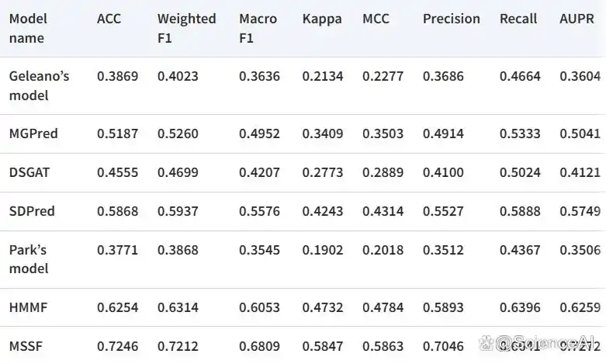Select the Macro F1 column header
Screen dimensions: 606x364
pos(258,28)
